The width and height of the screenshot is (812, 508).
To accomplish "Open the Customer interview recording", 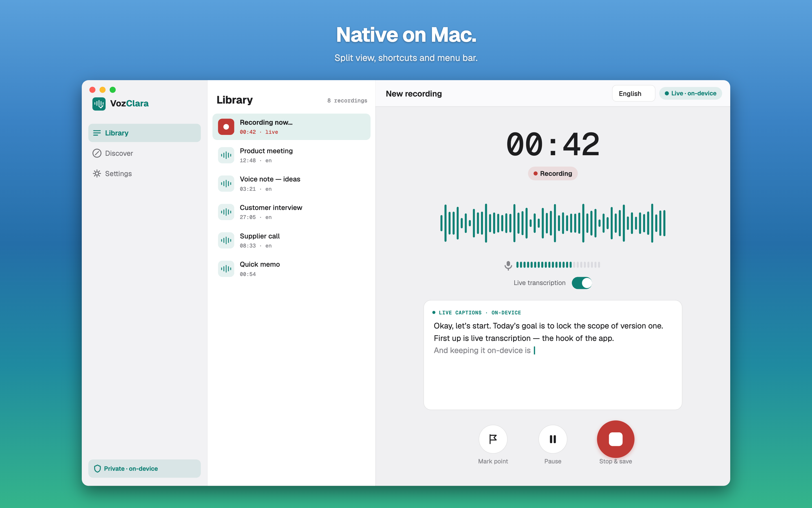I will click(x=291, y=212).
